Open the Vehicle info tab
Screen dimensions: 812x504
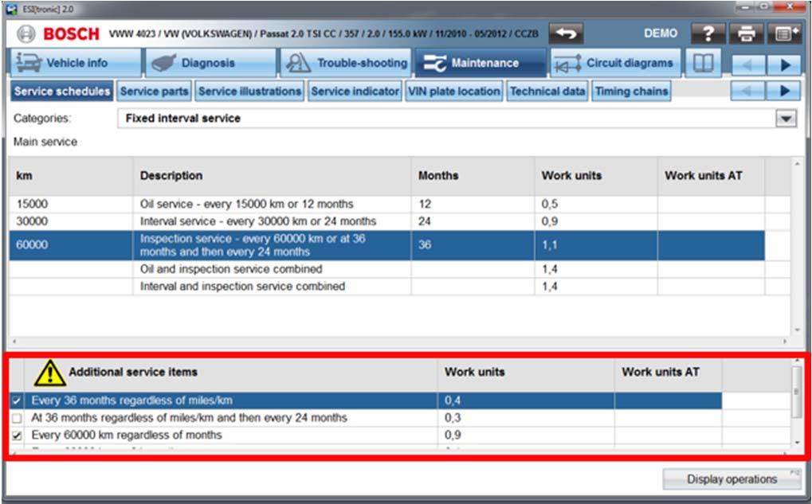click(76, 63)
